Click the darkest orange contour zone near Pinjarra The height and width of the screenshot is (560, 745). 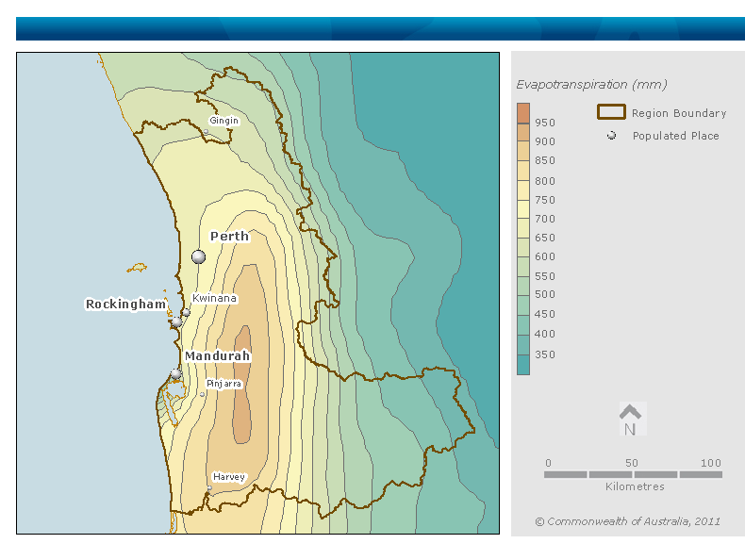tap(242, 385)
